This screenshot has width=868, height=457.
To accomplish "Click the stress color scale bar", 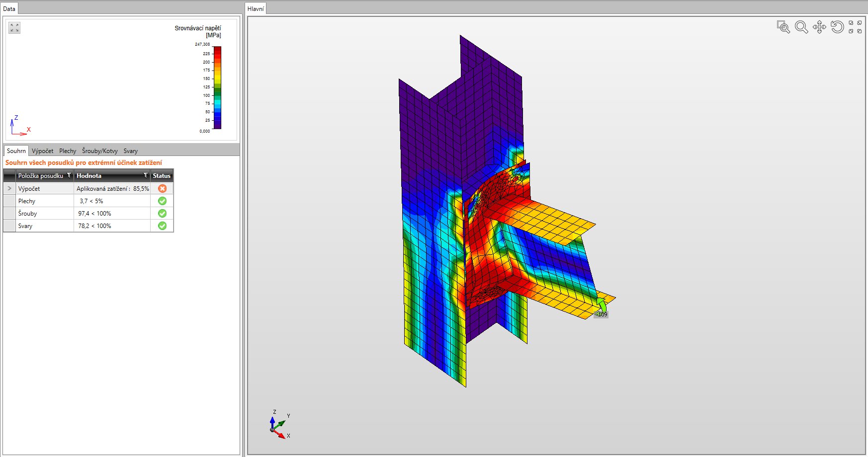I will pyautogui.click(x=217, y=87).
